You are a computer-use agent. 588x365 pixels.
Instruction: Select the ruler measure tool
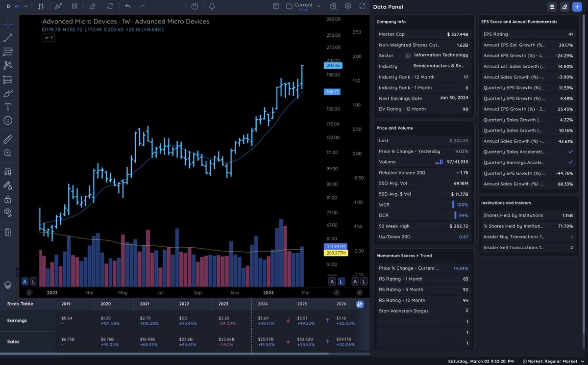(x=8, y=139)
